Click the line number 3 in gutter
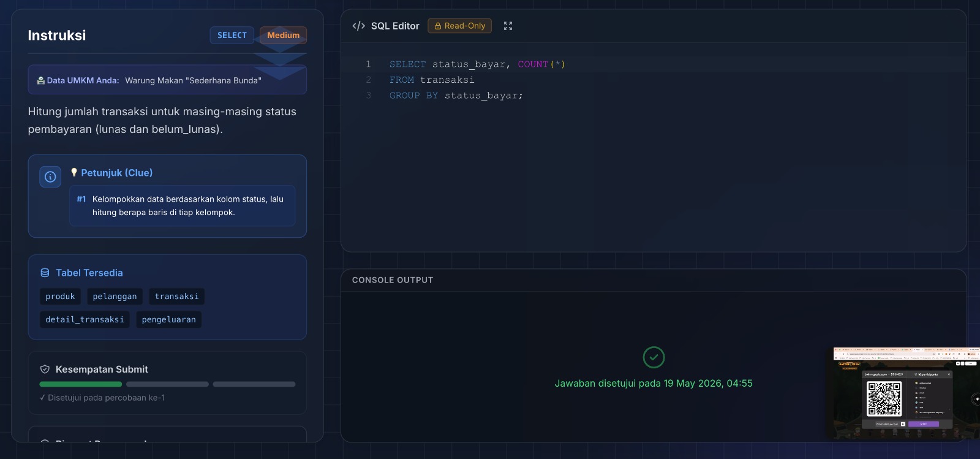Screen dimensions: 980x459 click(x=368, y=96)
